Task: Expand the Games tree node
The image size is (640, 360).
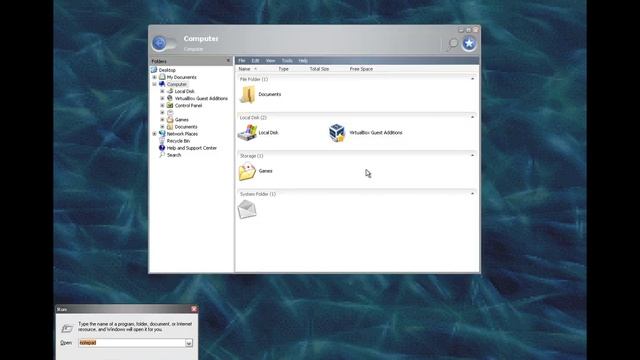Action: (162, 120)
